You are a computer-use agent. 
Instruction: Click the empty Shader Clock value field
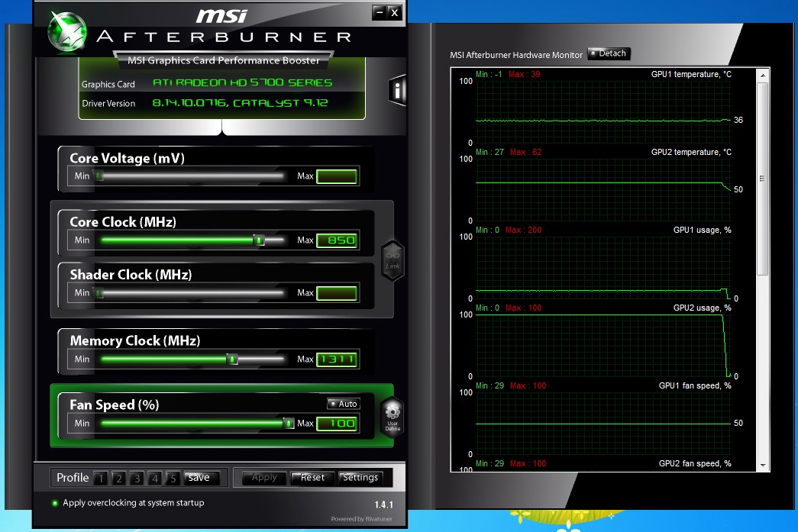[337, 293]
